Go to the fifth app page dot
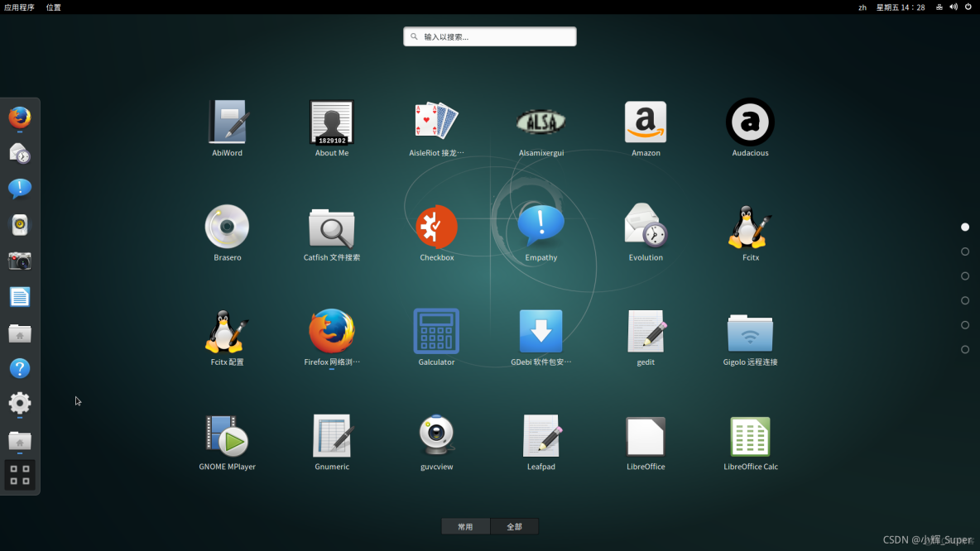 965,325
